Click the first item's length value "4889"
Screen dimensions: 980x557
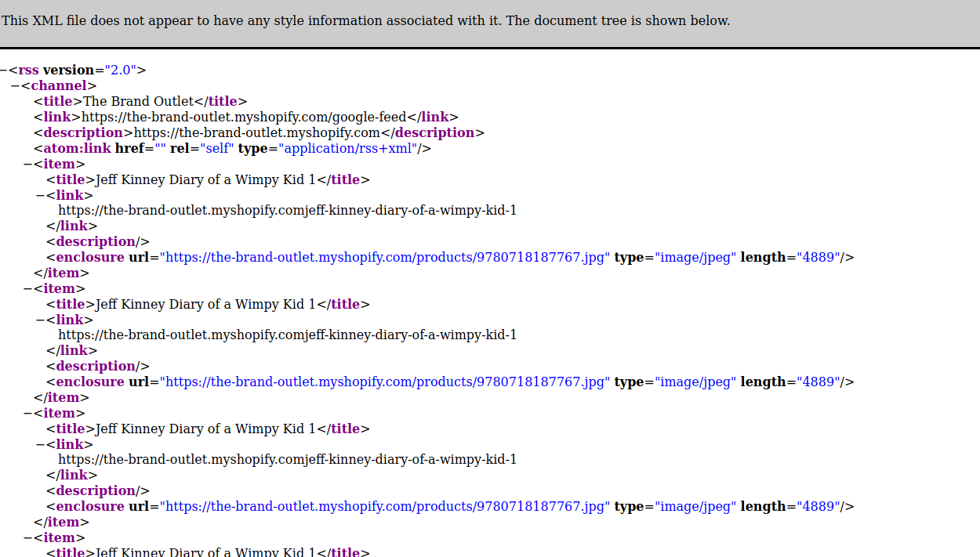(x=818, y=257)
